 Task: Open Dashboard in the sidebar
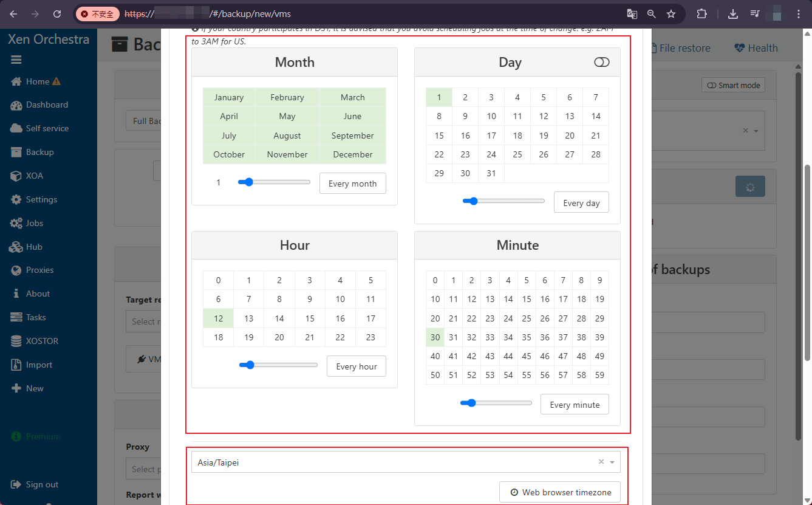(39, 105)
